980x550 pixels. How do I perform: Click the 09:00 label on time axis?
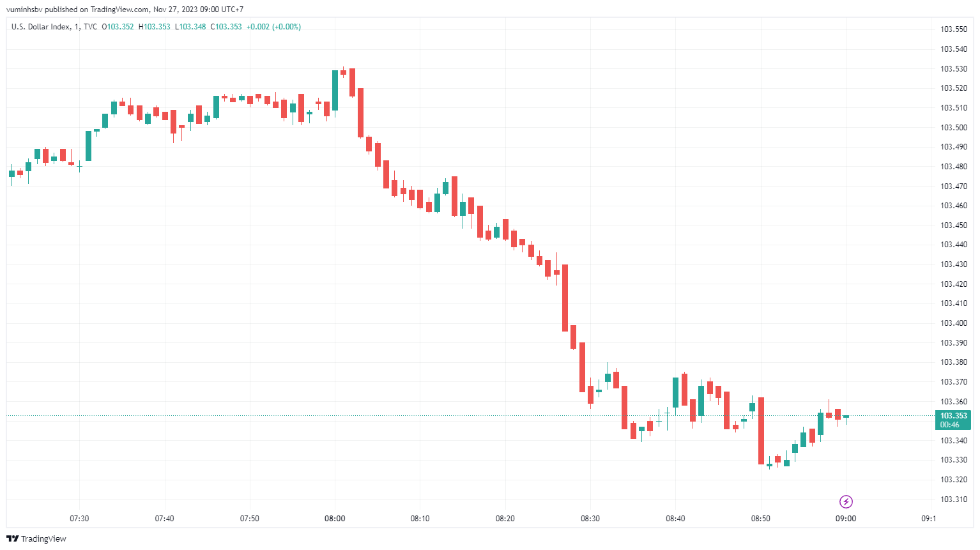tap(846, 519)
